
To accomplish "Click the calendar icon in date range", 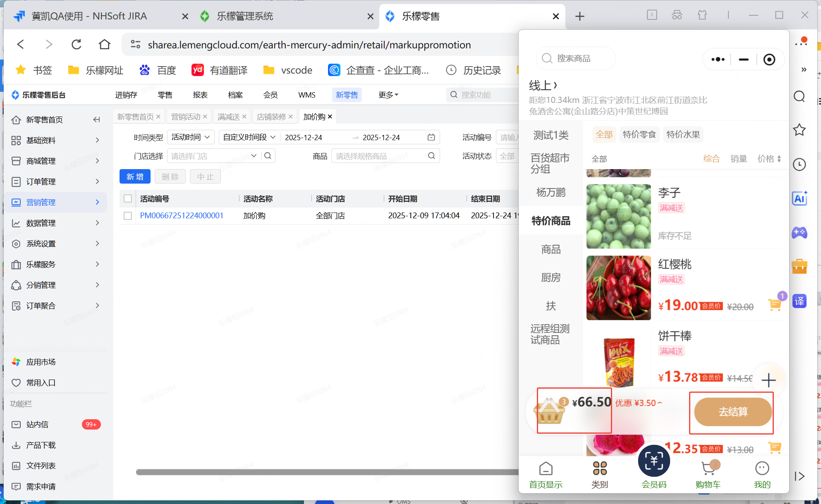I will pyautogui.click(x=431, y=137).
